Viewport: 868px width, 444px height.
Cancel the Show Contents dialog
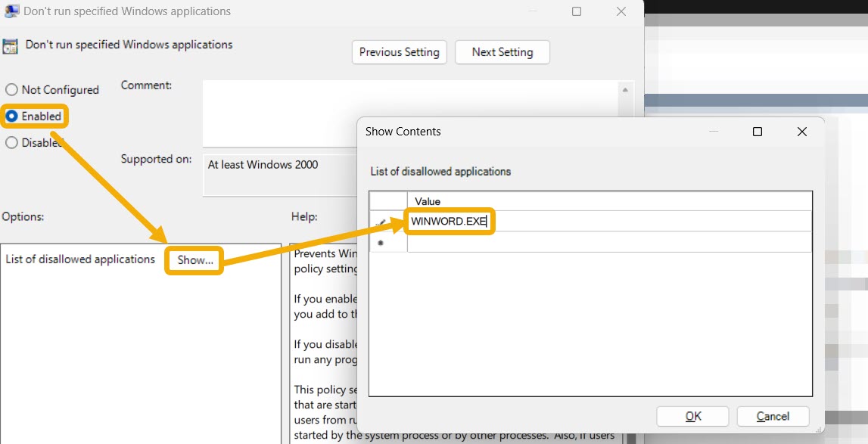tap(772, 416)
